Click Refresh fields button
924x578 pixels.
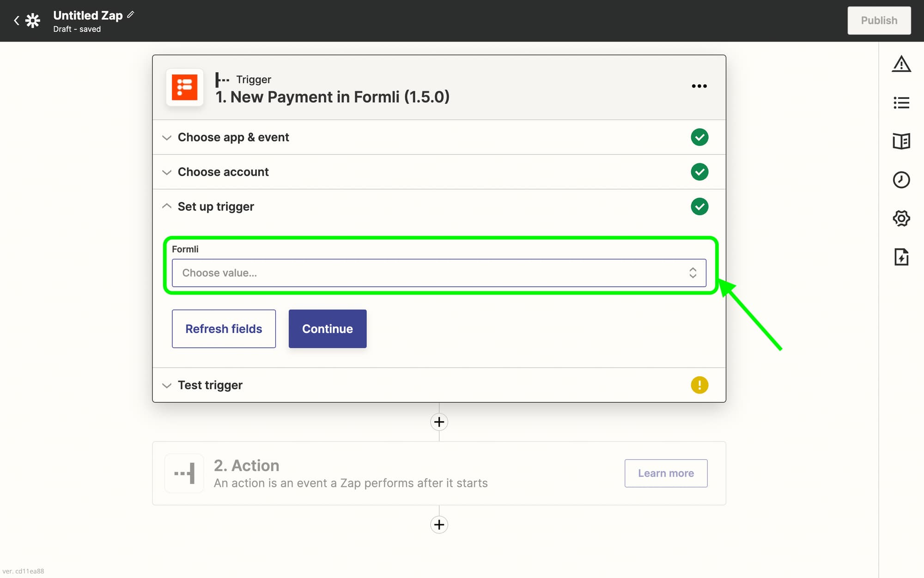click(x=224, y=329)
